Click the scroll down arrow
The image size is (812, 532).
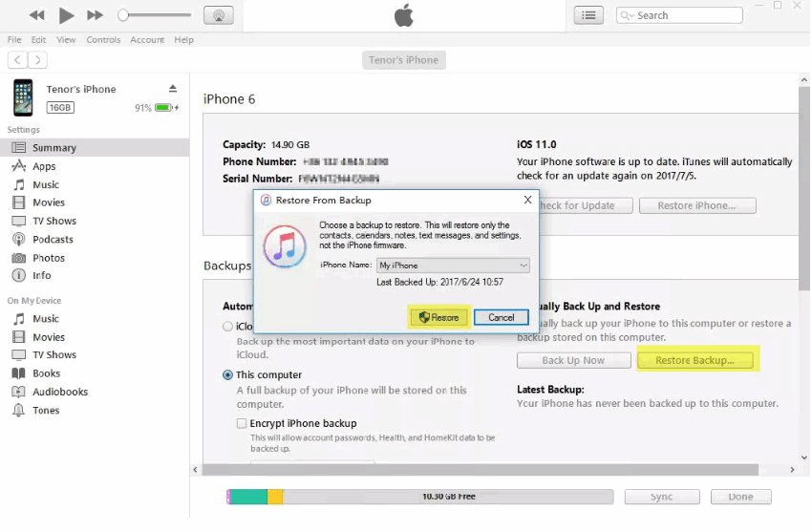point(803,458)
